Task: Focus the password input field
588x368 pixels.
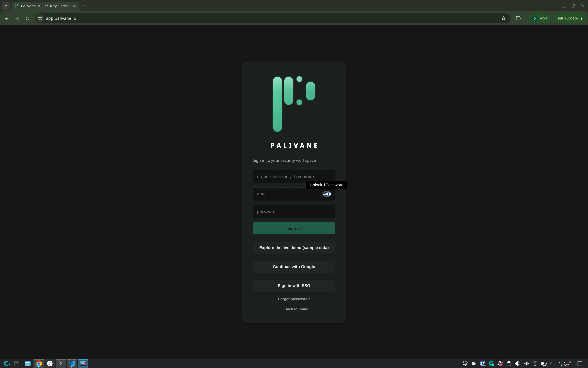Action: coord(294,211)
